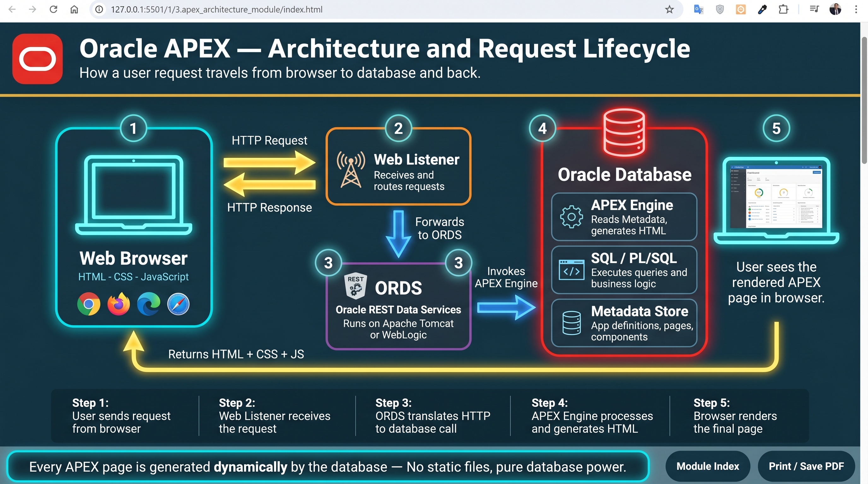Click the APEX Engine gear icon
Screen dimensions: 868x484
coord(572,217)
